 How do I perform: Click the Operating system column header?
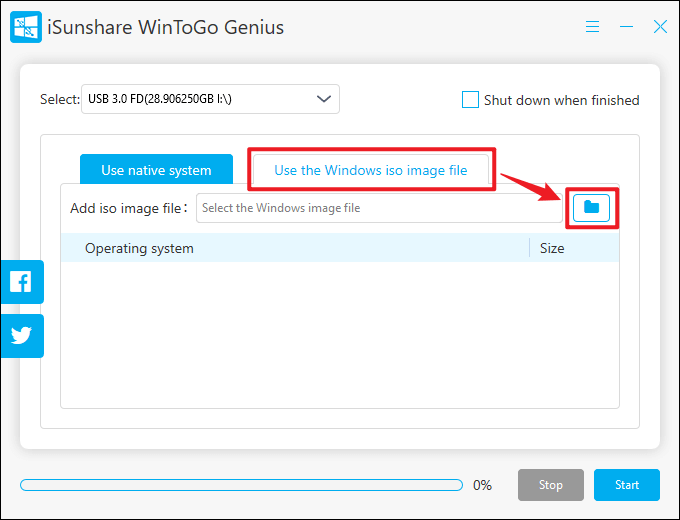(295, 248)
